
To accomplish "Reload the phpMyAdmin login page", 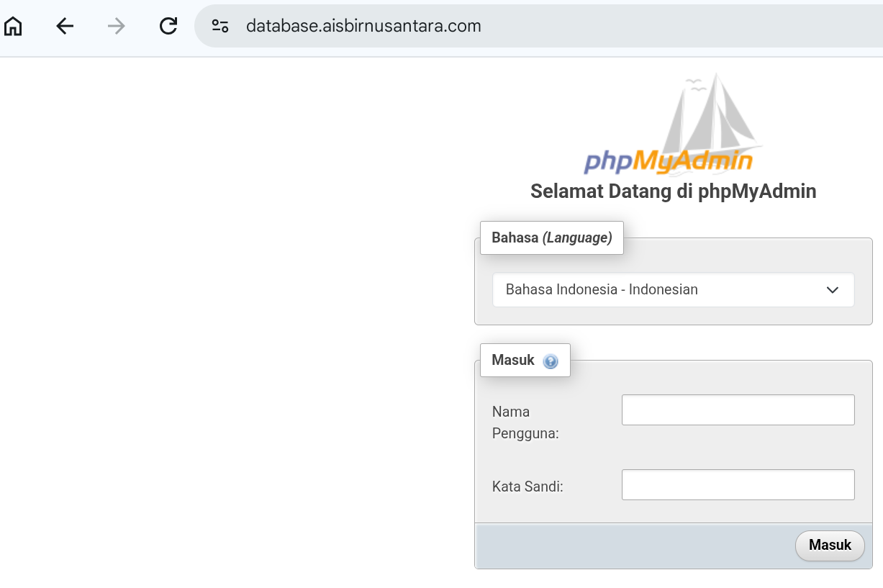I will pos(168,27).
